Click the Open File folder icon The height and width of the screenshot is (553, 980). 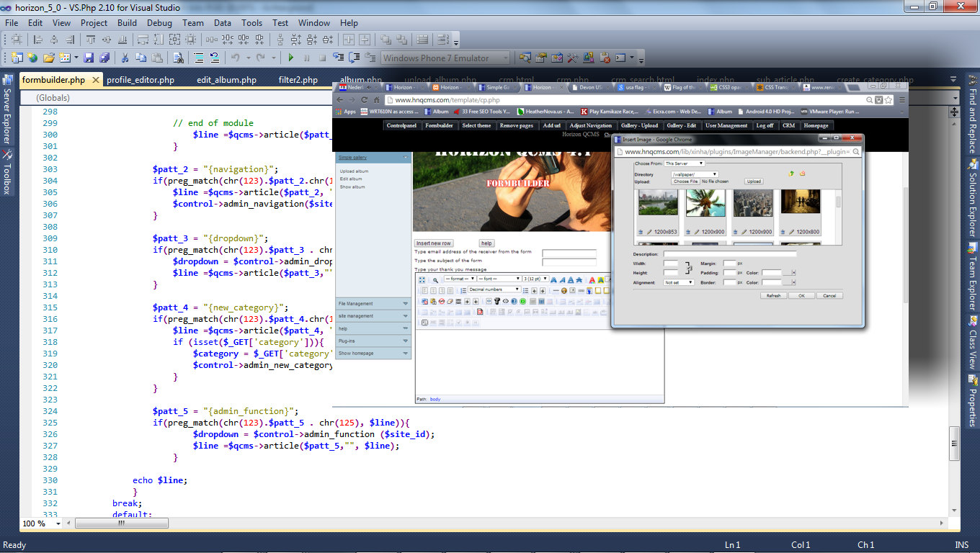[x=48, y=58]
